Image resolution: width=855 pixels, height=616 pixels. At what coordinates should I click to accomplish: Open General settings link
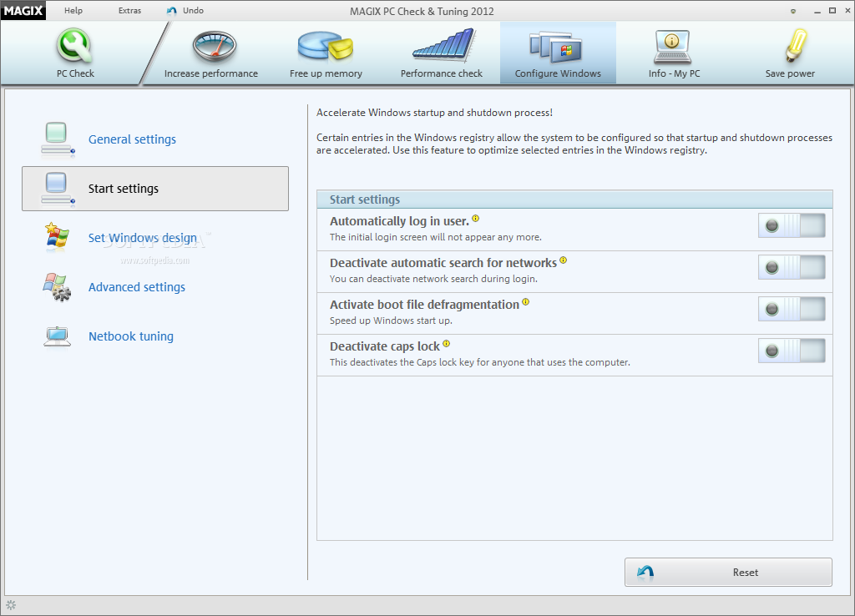tap(133, 139)
